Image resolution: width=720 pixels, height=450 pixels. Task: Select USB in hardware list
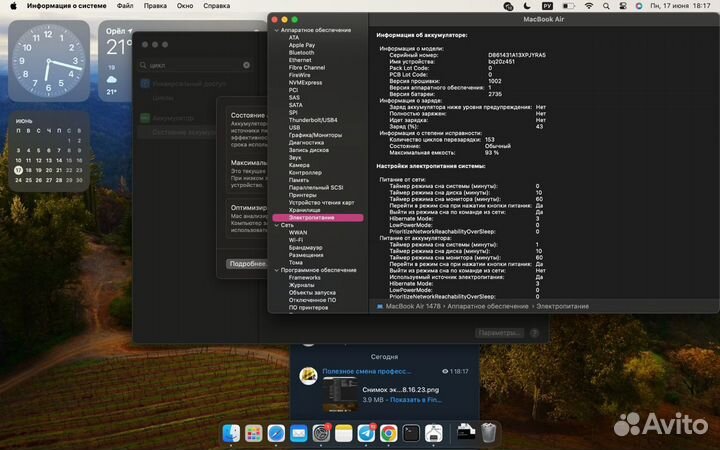(x=294, y=128)
